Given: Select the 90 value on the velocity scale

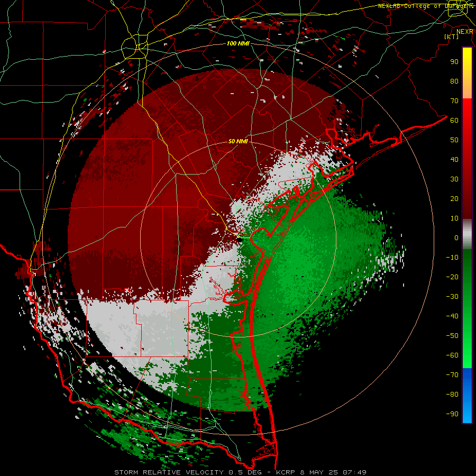Looking at the screenshot, I should tap(454, 62).
